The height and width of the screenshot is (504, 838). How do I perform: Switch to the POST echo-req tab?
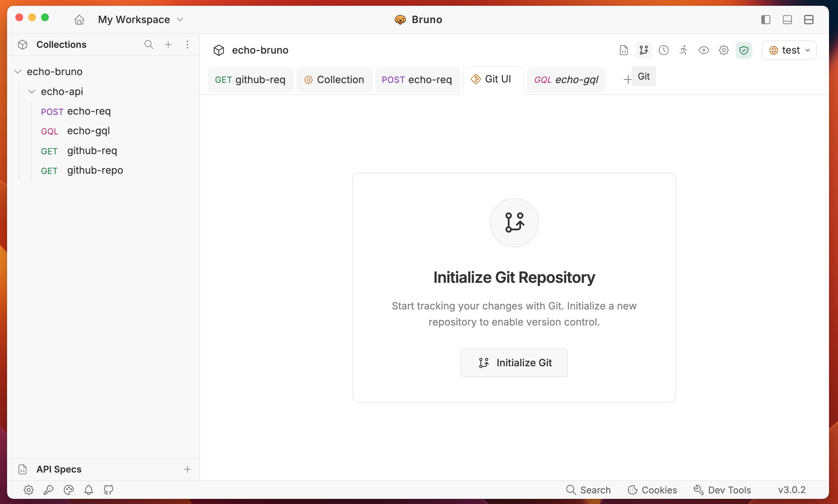[417, 80]
